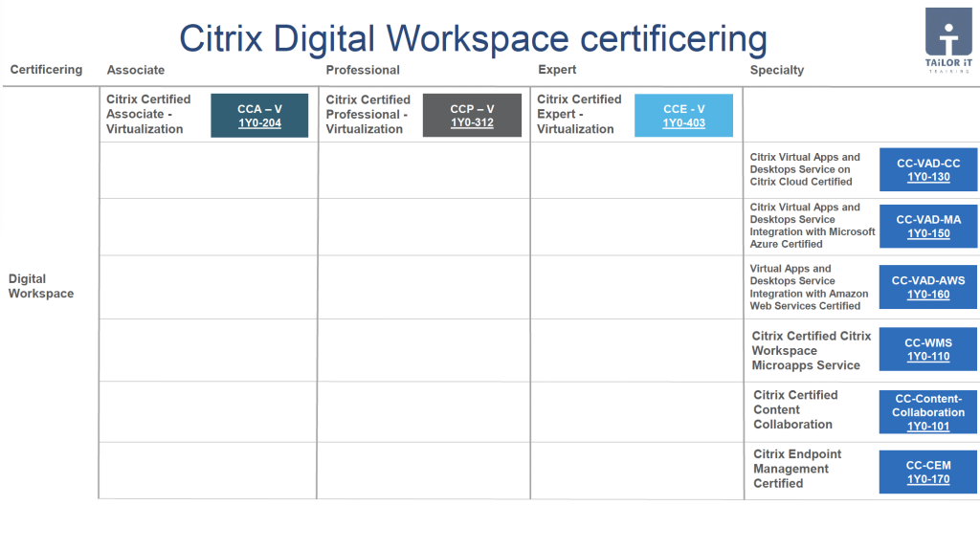The width and height of the screenshot is (980, 549).
Task: Select the Certificering column header
Action: coord(46,69)
